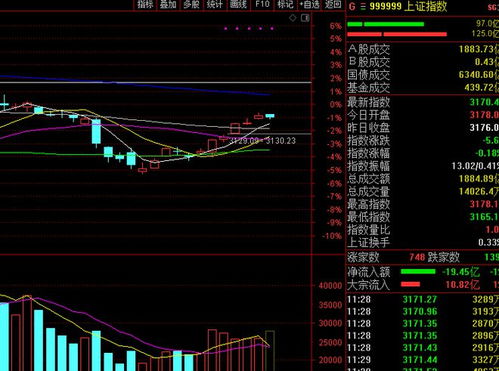
Task: Click the 6340.60 bond turnover value
Action: click(x=479, y=75)
